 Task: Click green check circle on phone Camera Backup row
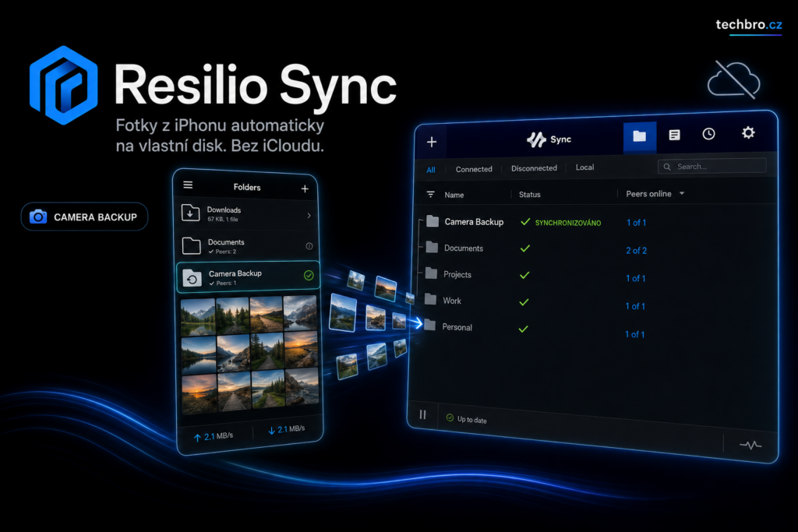(x=309, y=275)
